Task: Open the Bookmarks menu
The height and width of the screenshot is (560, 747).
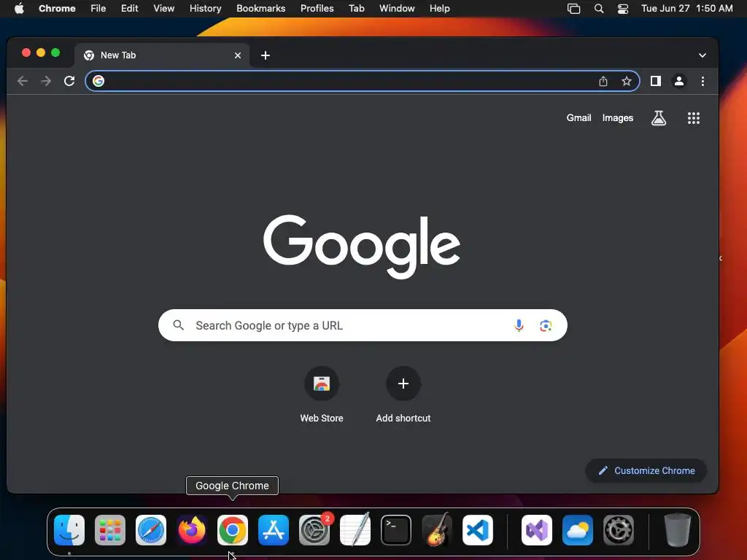Action: coord(261,9)
